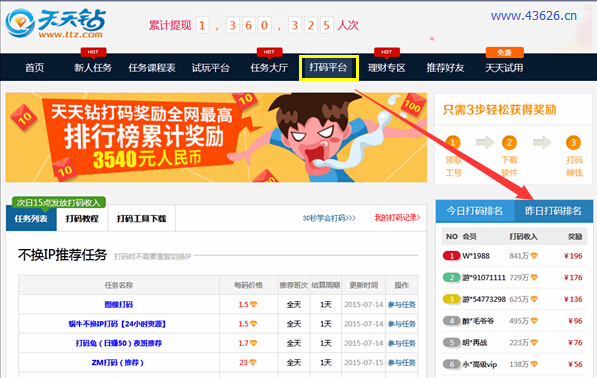Open the 图像打码 task link
The image size is (597, 378).
(x=119, y=305)
